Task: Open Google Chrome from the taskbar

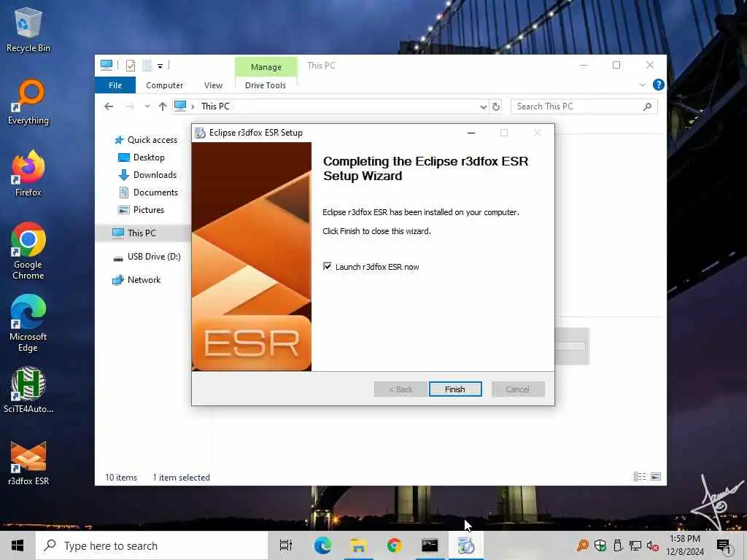Action: tap(394, 545)
